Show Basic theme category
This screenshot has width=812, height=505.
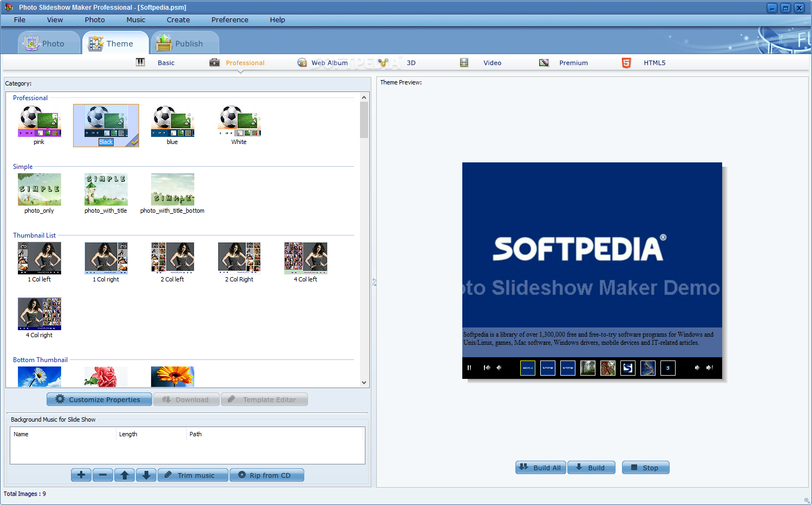155,63
